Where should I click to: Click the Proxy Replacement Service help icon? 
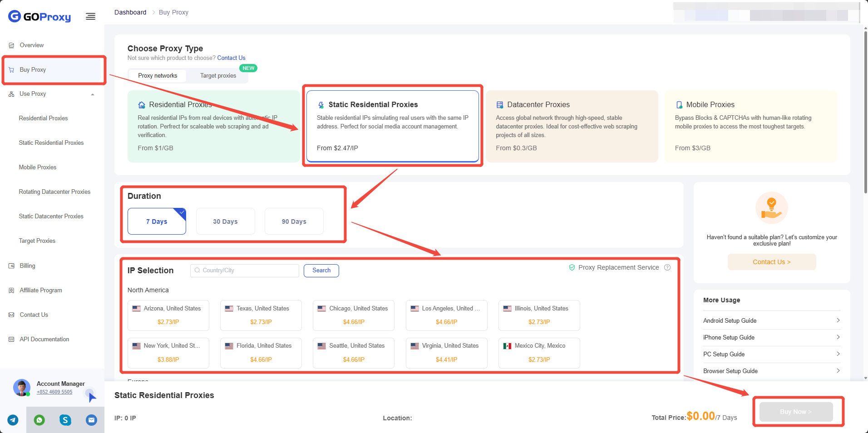667,267
